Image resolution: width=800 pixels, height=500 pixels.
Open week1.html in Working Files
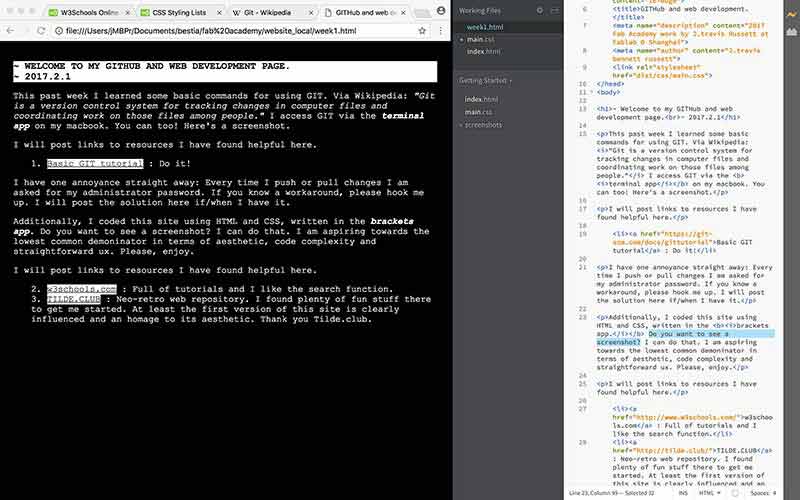coord(485,27)
